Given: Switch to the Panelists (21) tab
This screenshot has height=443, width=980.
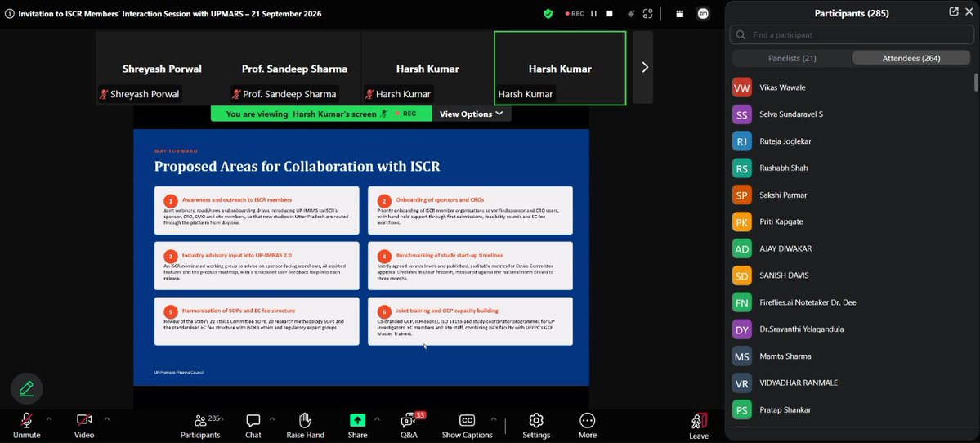Looking at the screenshot, I should click(792, 58).
